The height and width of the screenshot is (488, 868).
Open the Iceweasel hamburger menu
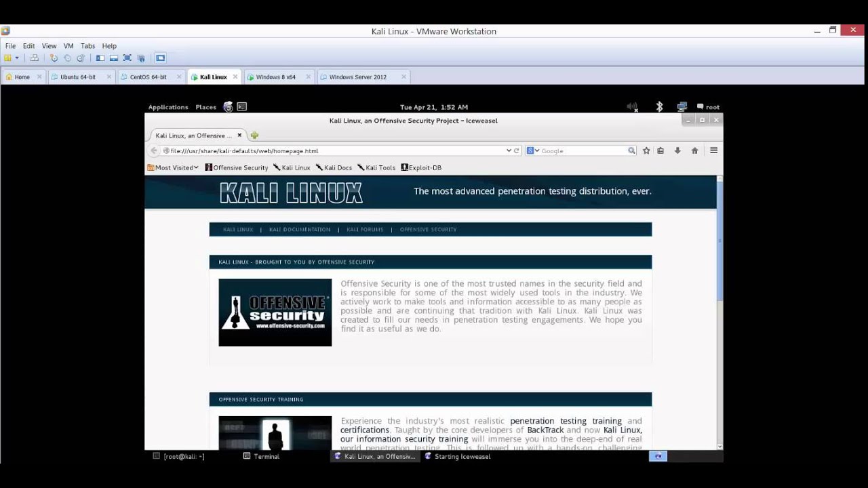(713, 151)
